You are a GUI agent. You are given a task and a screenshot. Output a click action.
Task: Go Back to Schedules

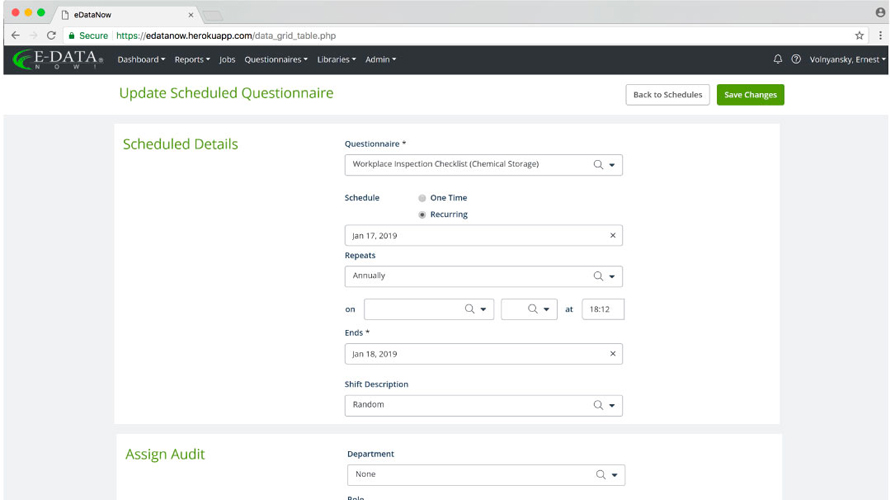668,95
